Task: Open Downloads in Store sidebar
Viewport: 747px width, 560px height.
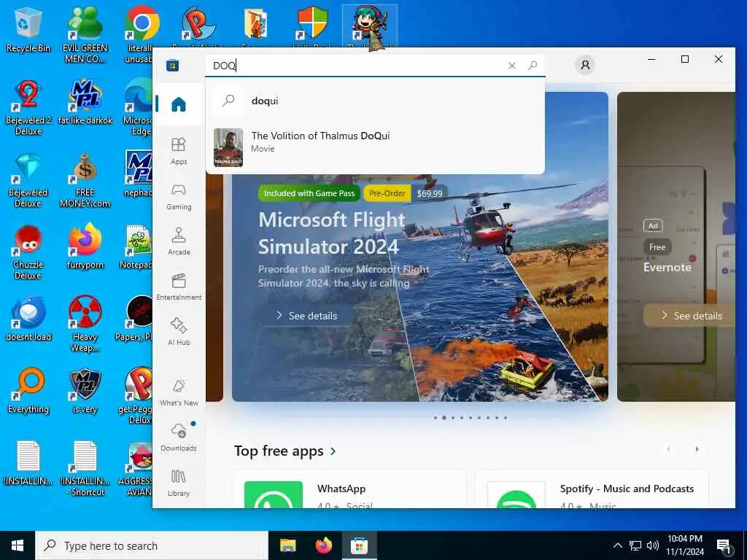Action: (x=179, y=437)
